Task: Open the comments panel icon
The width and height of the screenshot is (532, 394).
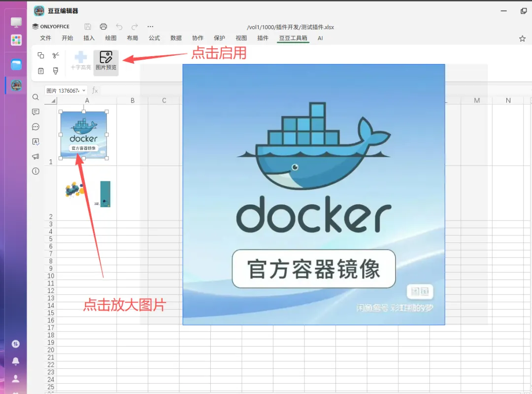Action: click(x=35, y=112)
